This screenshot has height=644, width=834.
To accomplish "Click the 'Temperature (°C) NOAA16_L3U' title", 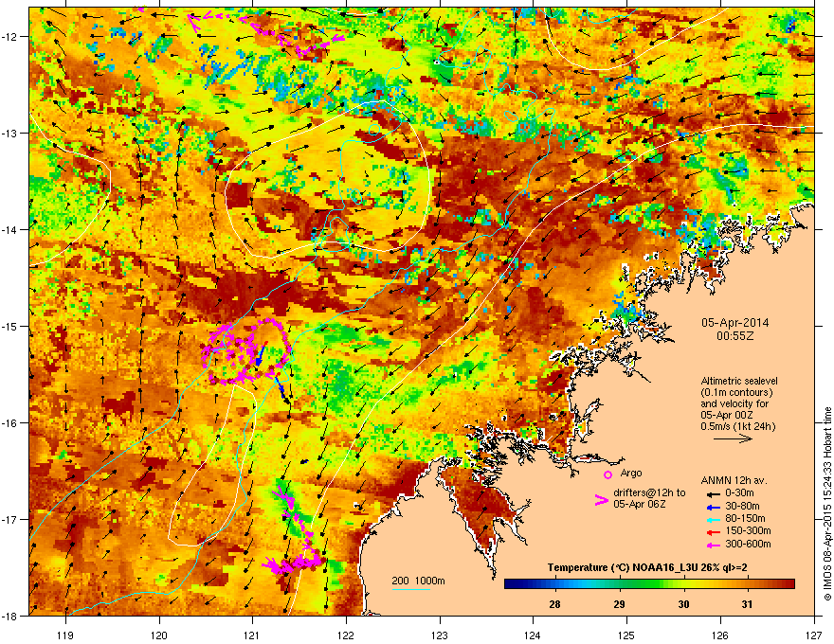I will point(616,567).
